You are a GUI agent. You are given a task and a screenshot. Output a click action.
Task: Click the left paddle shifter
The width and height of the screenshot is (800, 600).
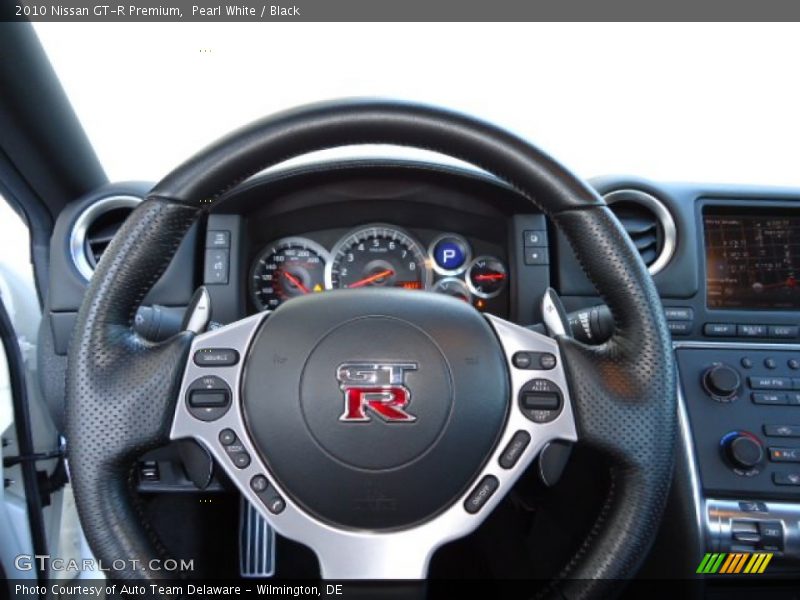[197, 311]
